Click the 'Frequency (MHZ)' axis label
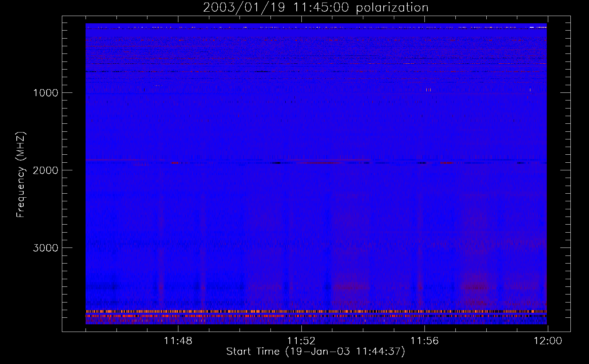 [x=21, y=175]
